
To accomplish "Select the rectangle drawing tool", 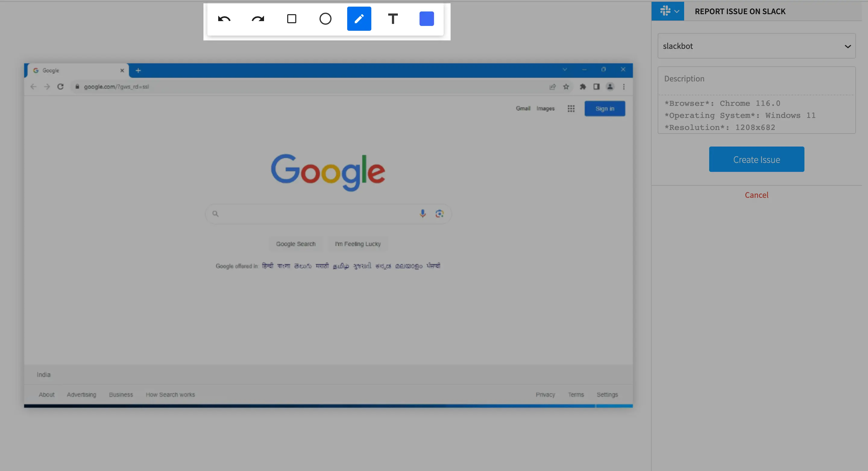I will [x=291, y=19].
